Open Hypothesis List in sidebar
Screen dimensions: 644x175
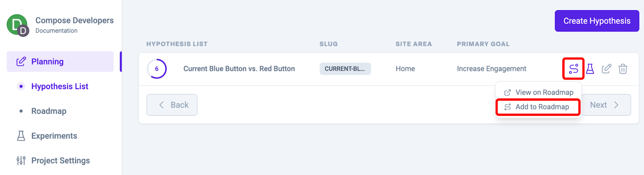click(60, 86)
